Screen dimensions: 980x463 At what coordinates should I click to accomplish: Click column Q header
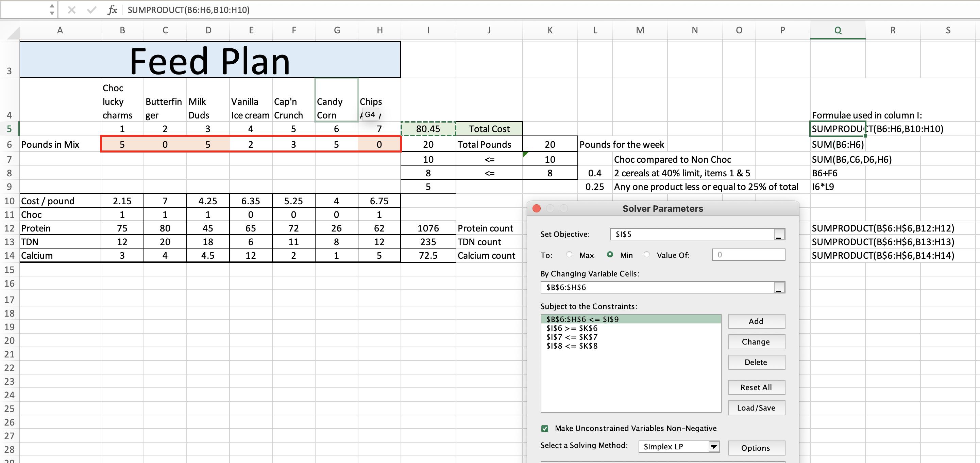[838, 30]
